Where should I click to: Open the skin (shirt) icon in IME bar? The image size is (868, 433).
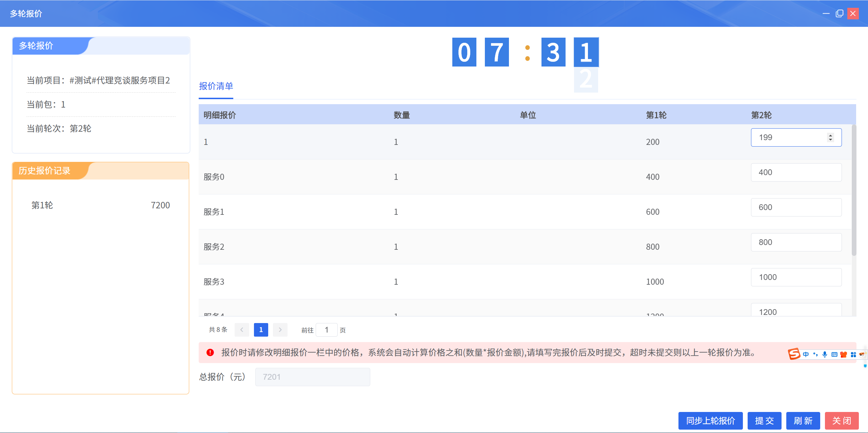(844, 354)
